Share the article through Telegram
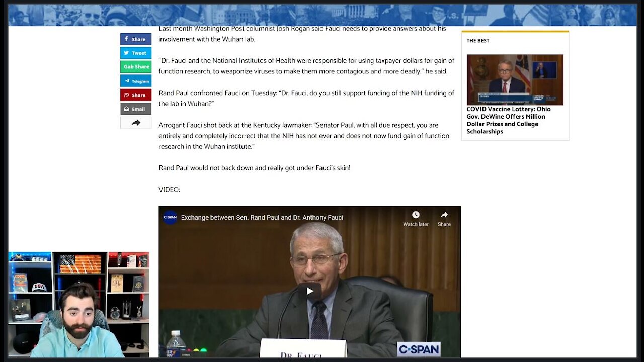644x362 pixels. click(x=136, y=81)
